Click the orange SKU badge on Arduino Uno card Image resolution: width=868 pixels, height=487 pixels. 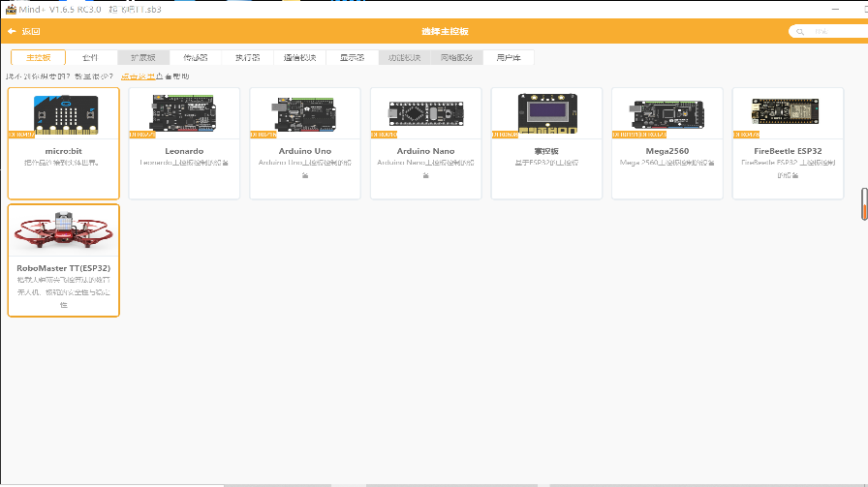click(263, 135)
